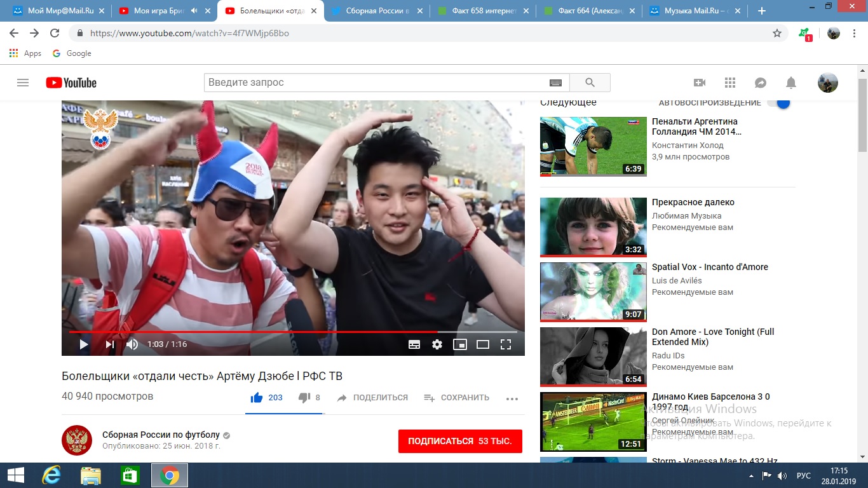Open the Apps bookmarks shortcut
The width and height of the screenshot is (868, 488).
click(x=25, y=53)
